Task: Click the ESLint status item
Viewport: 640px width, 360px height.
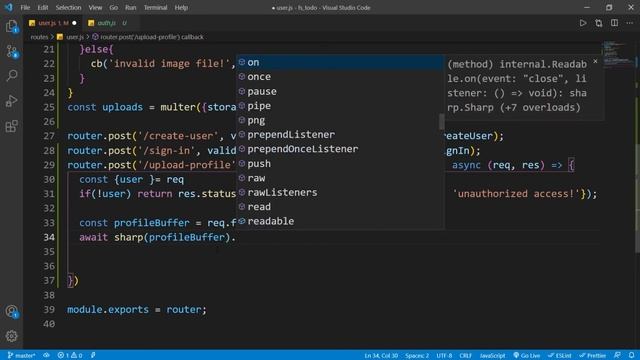Action: pyautogui.click(x=559, y=356)
